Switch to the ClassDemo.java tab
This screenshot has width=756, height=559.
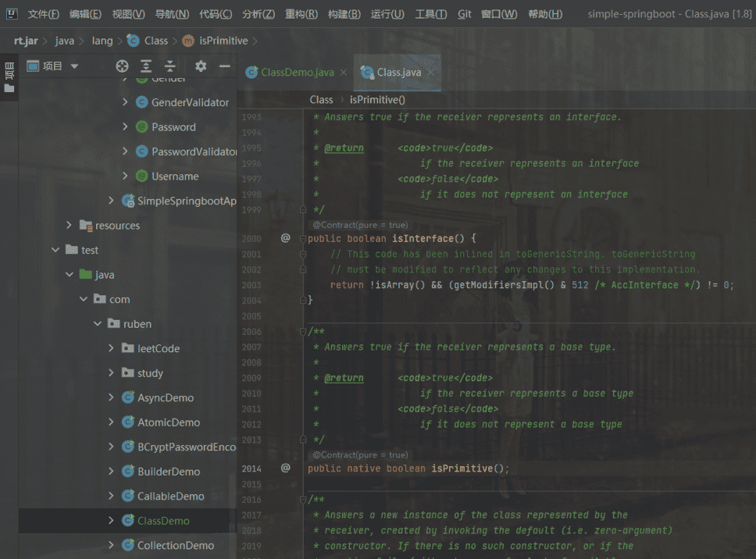pyautogui.click(x=297, y=73)
